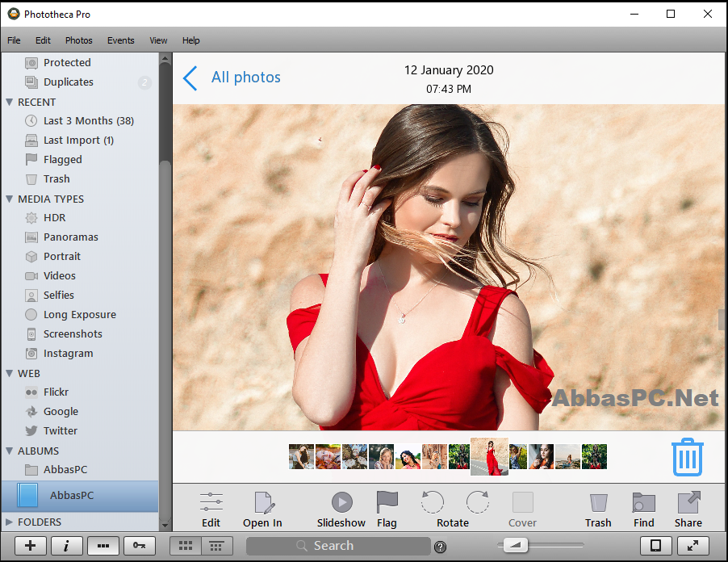Open the Photos menu
The image size is (728, 562).
pyautogui.click(x=79, y=40)
